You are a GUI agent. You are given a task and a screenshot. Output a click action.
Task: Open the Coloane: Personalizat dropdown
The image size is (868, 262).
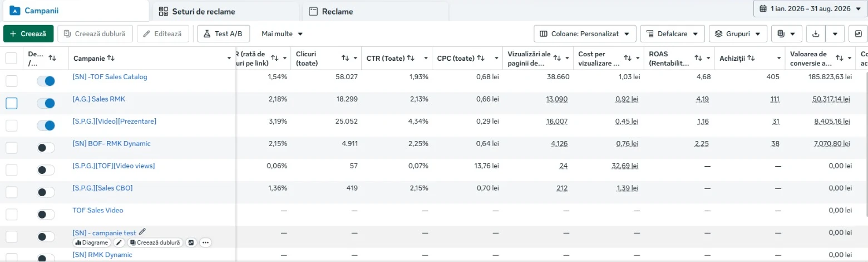coord(585,33)
